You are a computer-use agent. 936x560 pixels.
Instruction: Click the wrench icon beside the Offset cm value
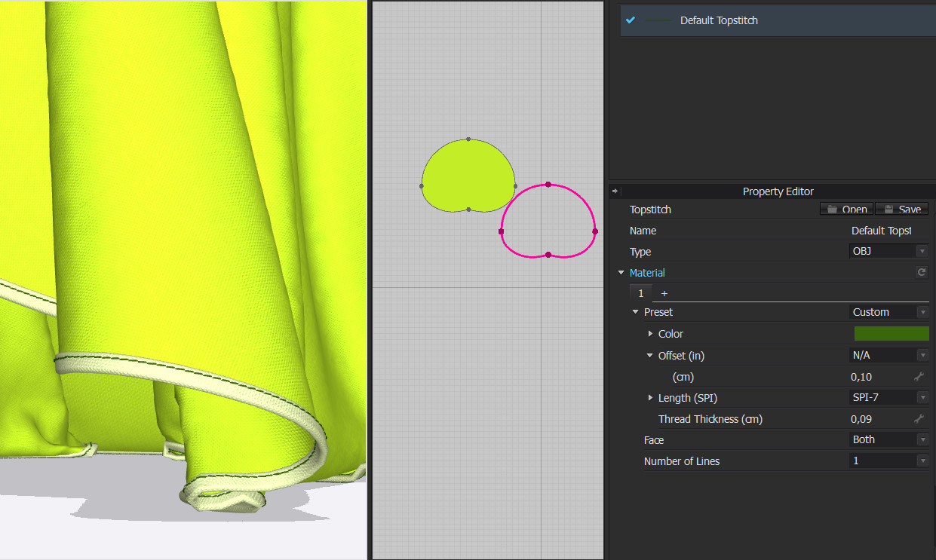(919, 376)
